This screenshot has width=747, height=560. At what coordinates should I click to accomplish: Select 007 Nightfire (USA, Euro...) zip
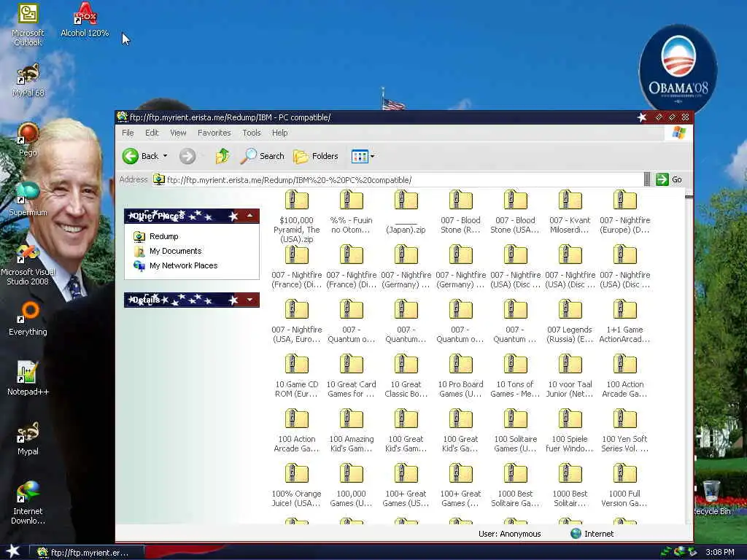[x=296, y=322]
